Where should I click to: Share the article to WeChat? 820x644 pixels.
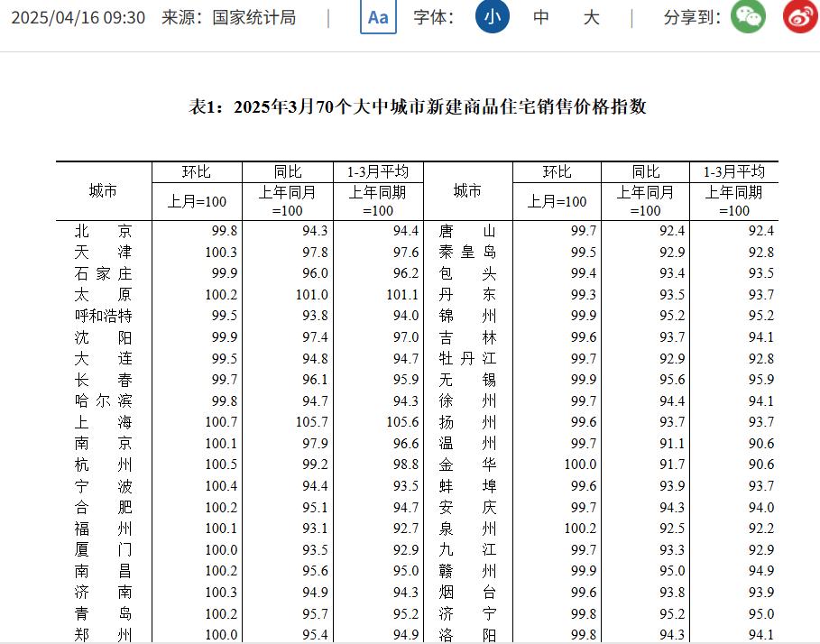point(748,16)
